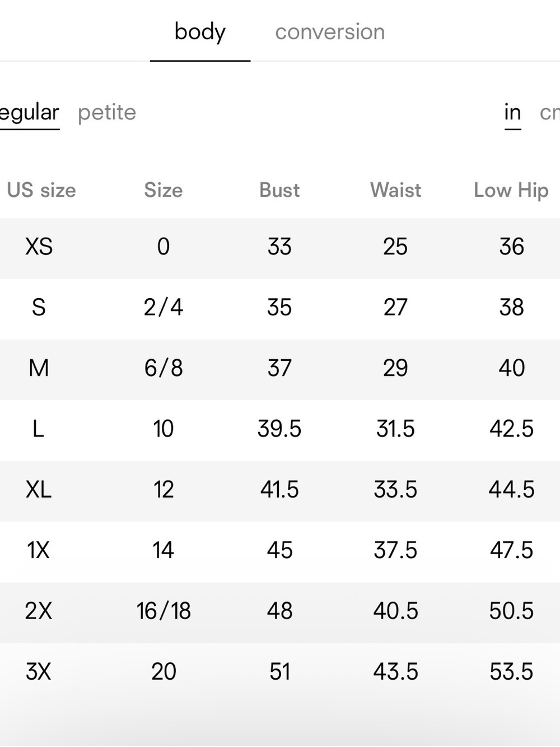Click the 16/18 size cell
Screen dimensions: 560x747
(x=164, y=611)
